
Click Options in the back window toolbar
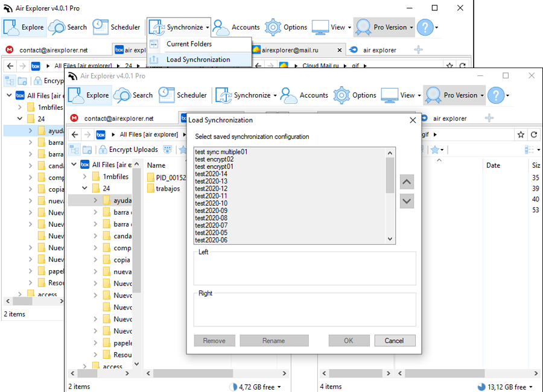(x=286, y=27)
